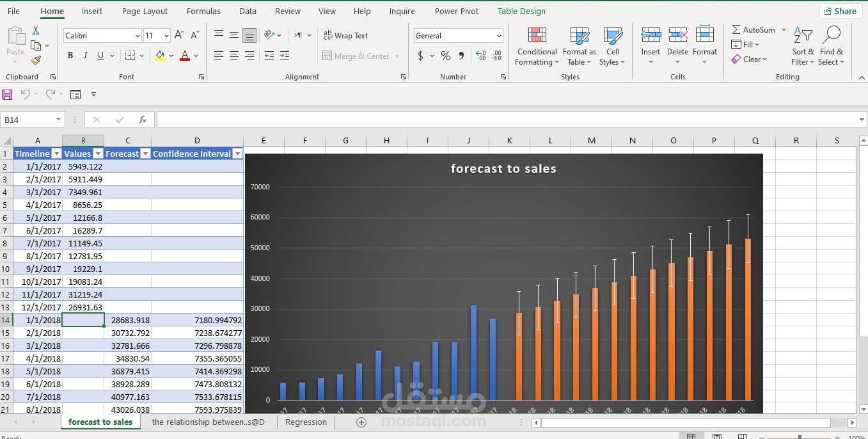Click the Copy icon in Clipboard group
The width and height of the screenshot is (868, 439).
(36, 45)
